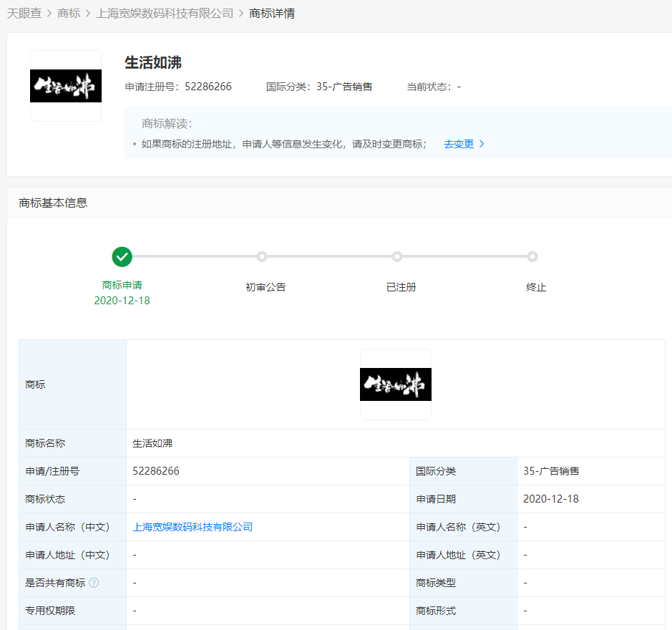672x630 pixels.
Task: Click the 2020-12-18 application date cell
Action: click(551, 499)
